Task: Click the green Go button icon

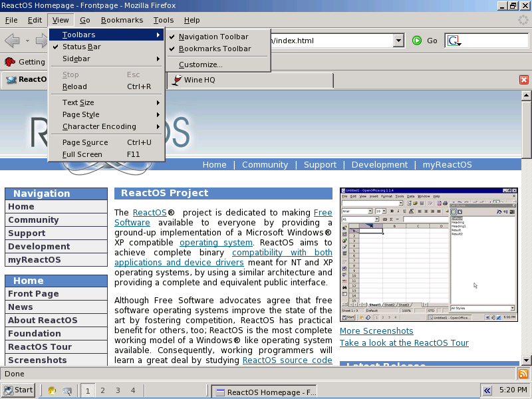Action: [417, 41]
